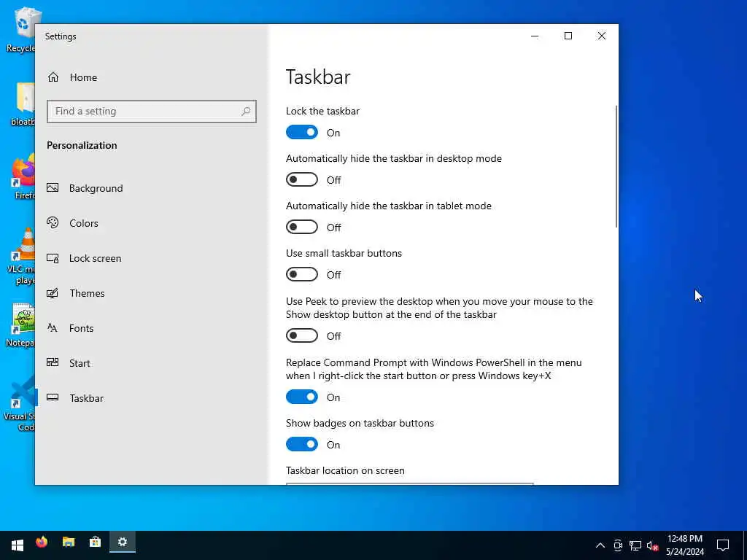Open the clock showing 12:48 PM
Screen dimensions: 747x560
(684, 545)
